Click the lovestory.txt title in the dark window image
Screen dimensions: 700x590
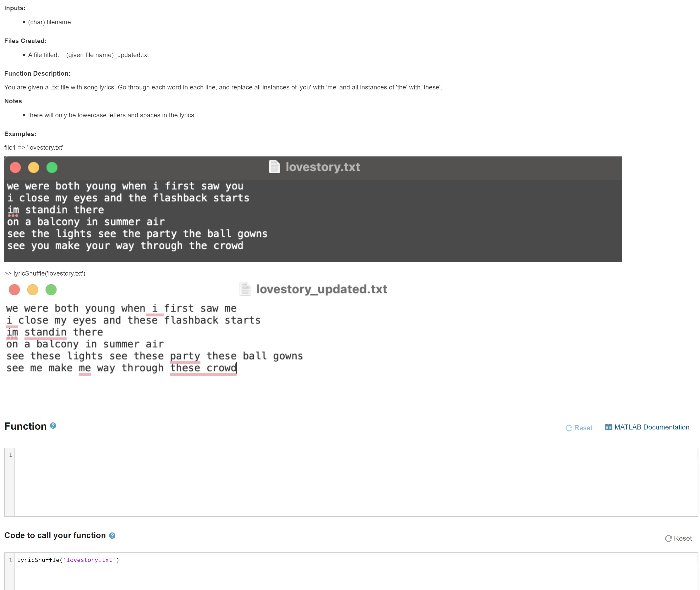coord(323,167)
